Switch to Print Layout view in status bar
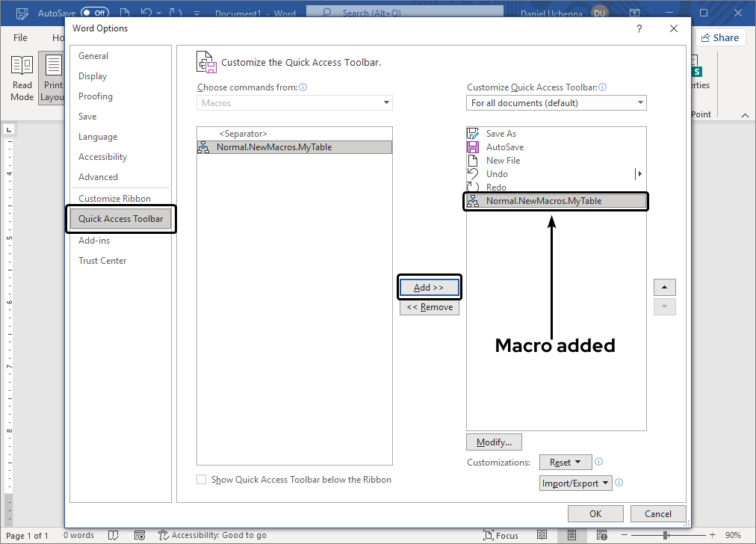Viewport: 756px width, 544px height. click(571, 535)
